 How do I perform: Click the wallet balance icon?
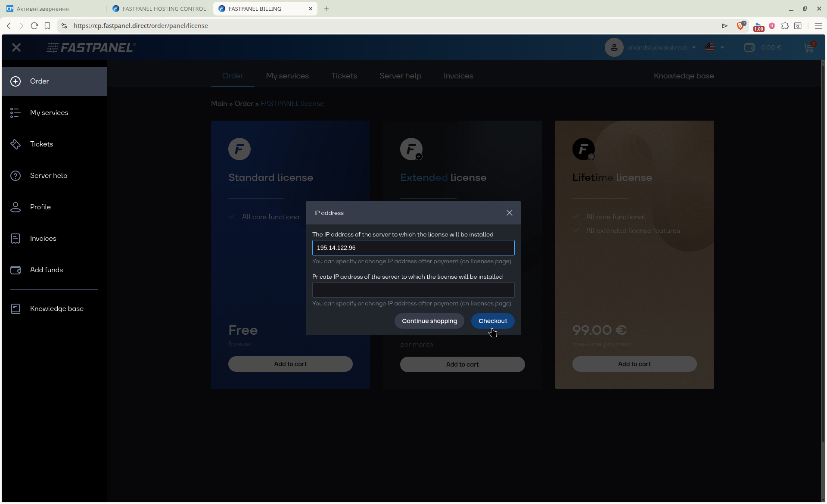click(749, 47)
